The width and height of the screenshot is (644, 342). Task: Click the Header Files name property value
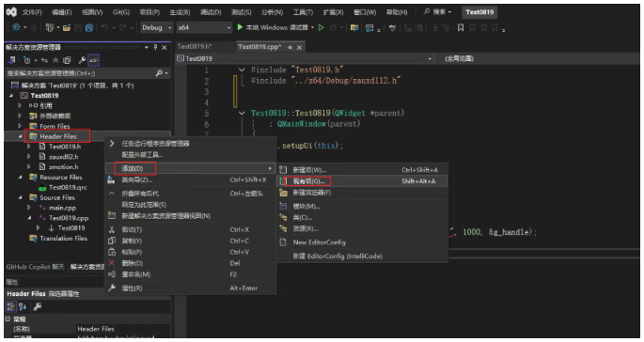[123, 329]
